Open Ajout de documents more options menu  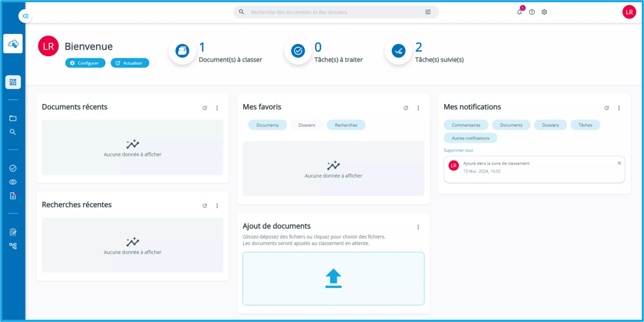[418, 227]
